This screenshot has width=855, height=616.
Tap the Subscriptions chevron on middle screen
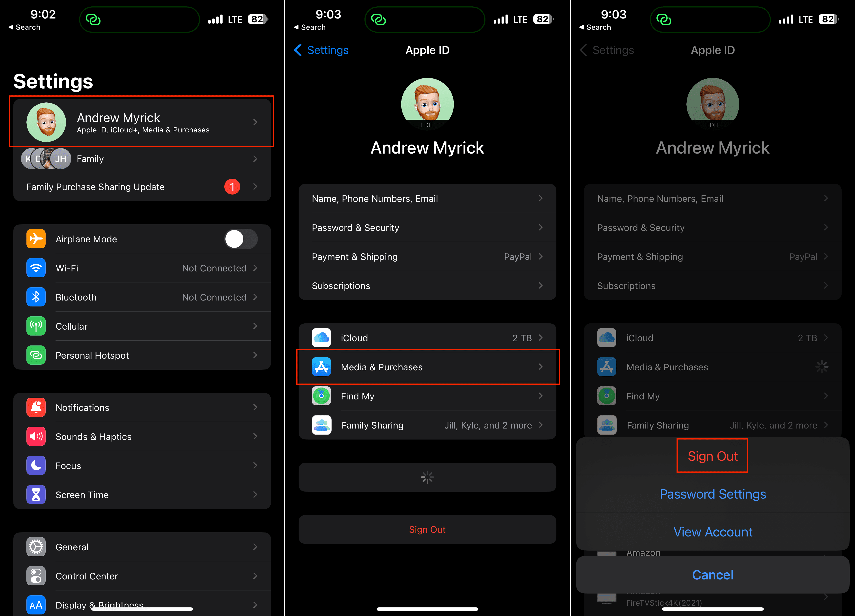(541, 285)
